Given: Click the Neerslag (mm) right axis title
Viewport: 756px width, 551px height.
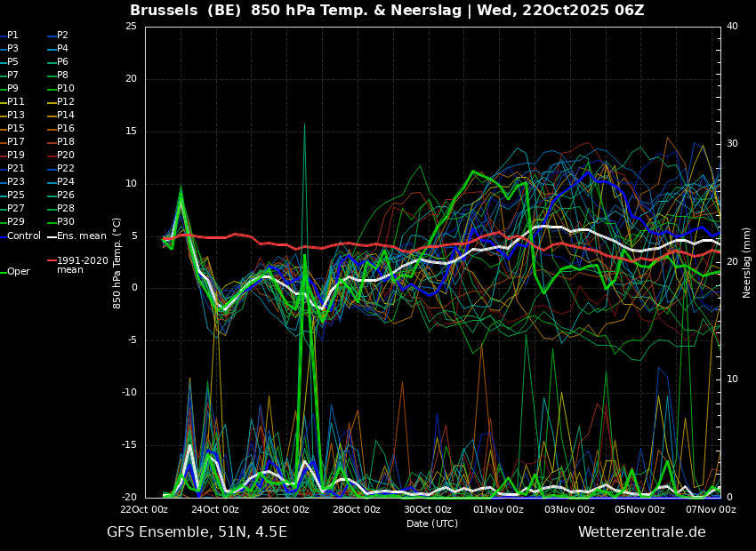Looking at the screenshot, I should [747, 262].
